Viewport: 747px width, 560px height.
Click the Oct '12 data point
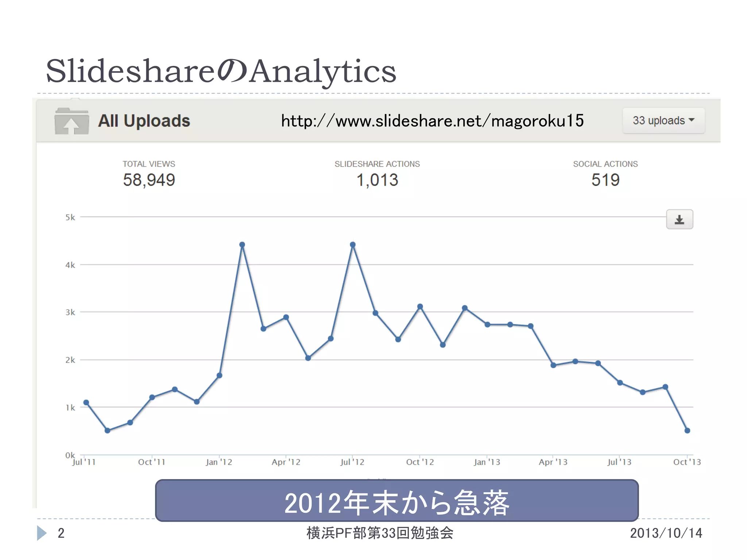click(x=420, y=307)
